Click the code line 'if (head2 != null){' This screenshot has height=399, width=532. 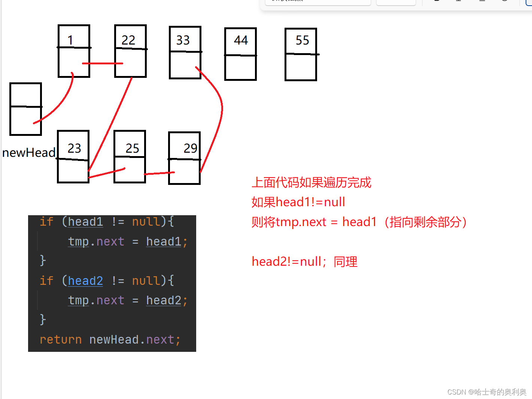pyautogui.click(x=107, y=281)
